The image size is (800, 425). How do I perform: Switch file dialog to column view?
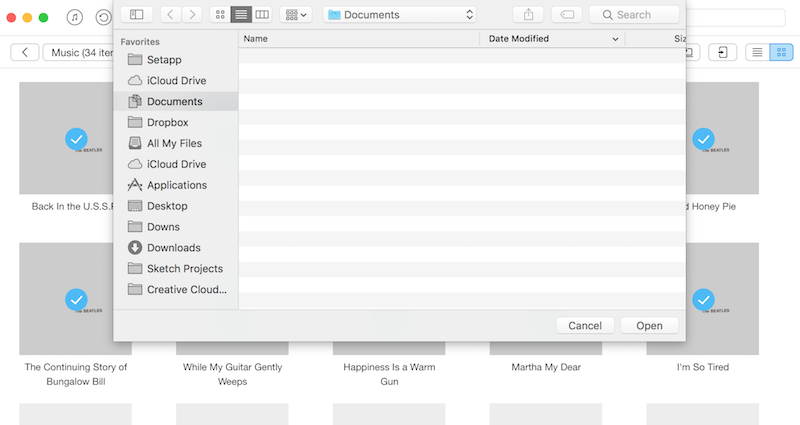pos(262,14)
